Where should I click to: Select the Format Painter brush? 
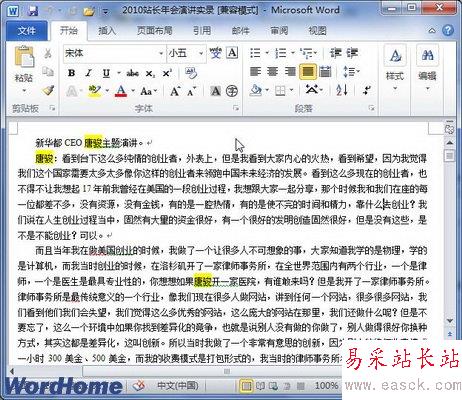(x=48, y=90)
